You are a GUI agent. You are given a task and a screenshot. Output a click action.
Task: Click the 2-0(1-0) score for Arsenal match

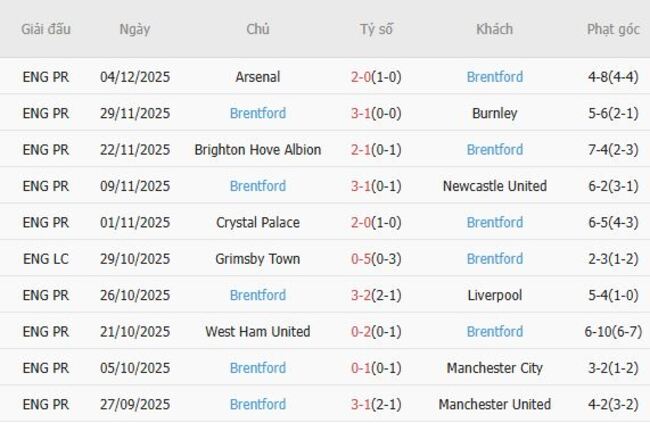click(x=376, y=77)
